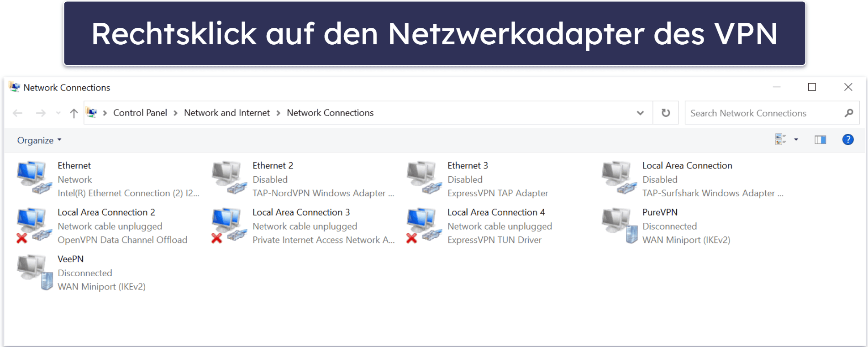Click the Back navigation arrow
Image resolution: width=868 pixels, height=347 pixels.
click(x=18, y=113)
